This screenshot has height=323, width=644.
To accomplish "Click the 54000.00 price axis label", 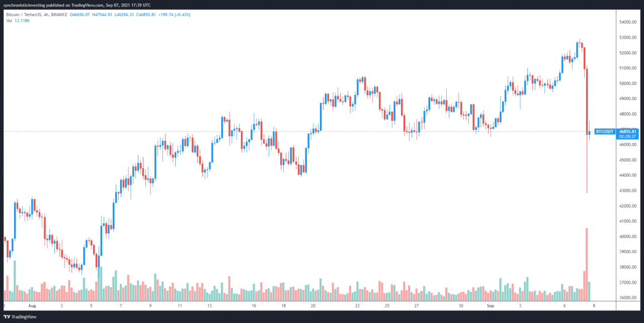I will pos(629,22).
